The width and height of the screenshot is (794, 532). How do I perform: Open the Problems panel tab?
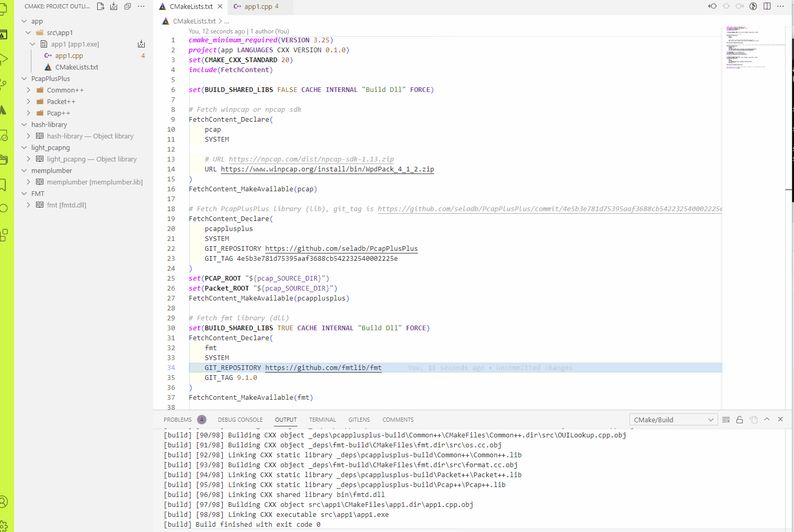[185, 420]
